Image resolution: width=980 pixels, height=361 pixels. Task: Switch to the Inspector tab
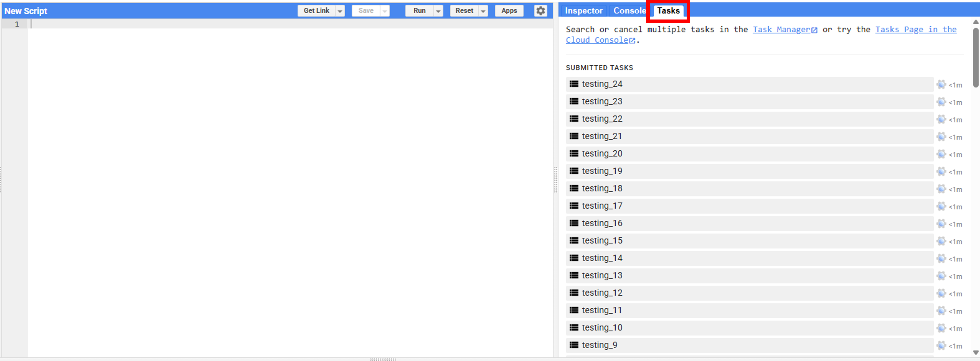point(584,11)
